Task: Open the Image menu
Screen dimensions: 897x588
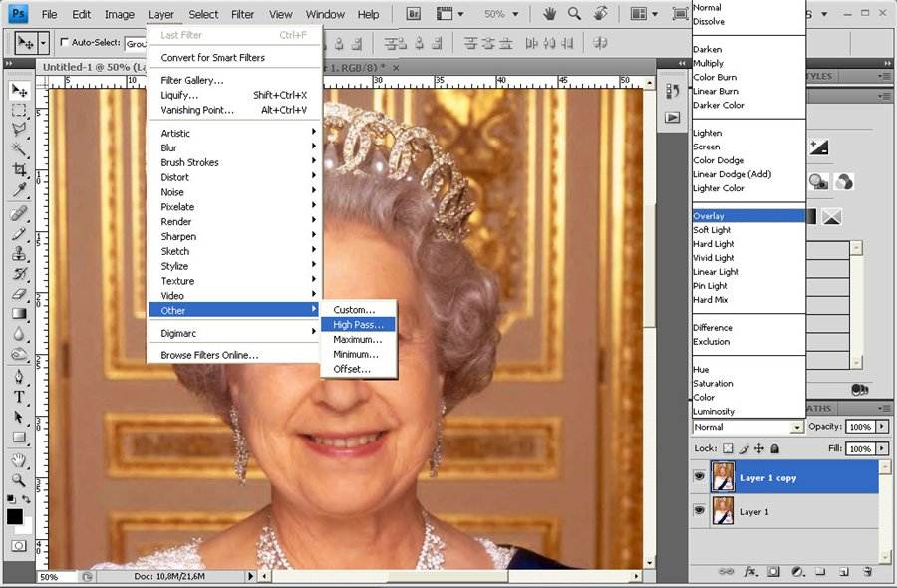Action: [x=119, y=14]
